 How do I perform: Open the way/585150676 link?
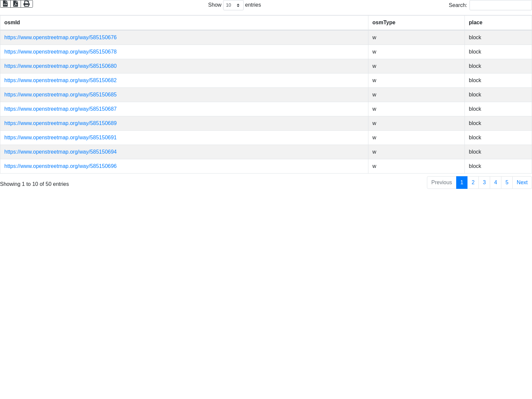click(x=61, y=38)
